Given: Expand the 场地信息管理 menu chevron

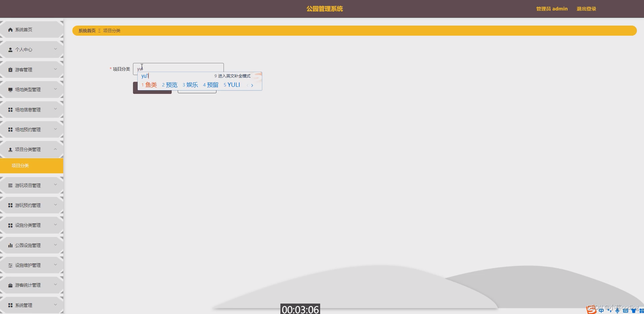Looking at the screenshot, I should 56,109.
